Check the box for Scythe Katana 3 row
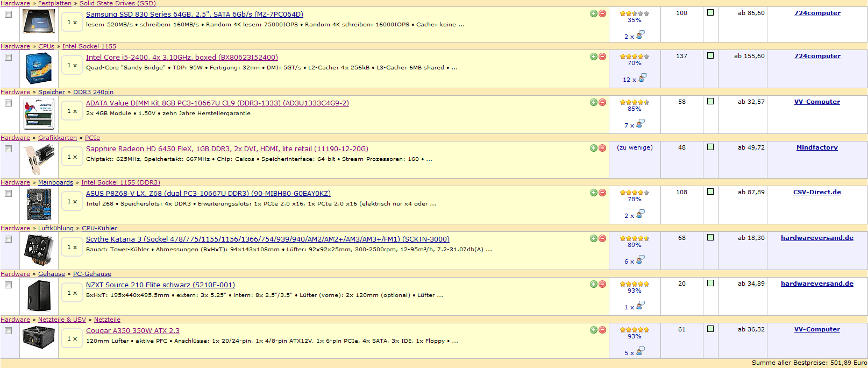This screenshot has width=868, height=368. click(8, 239)
